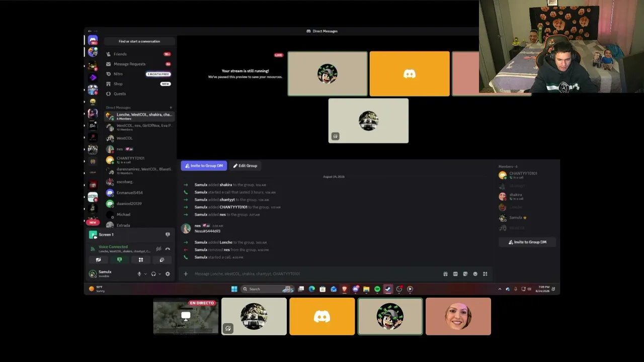Click nes avatar in chat message
This screenshot has height=362, width=644.
(186, 228)
